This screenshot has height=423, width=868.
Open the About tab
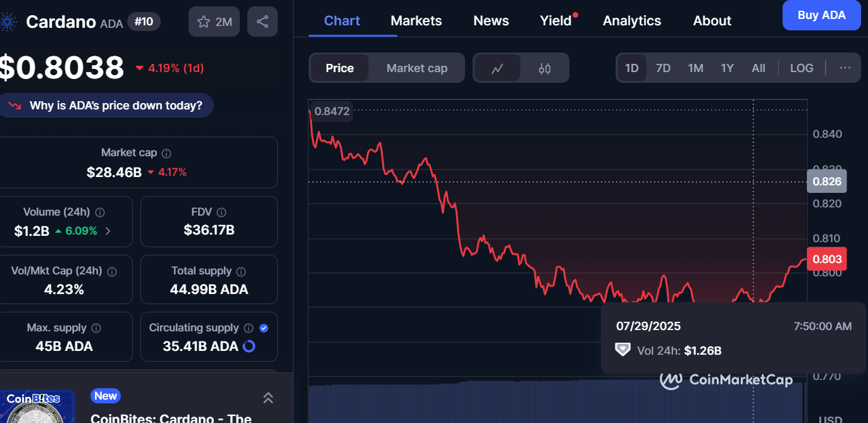[712, 21]
